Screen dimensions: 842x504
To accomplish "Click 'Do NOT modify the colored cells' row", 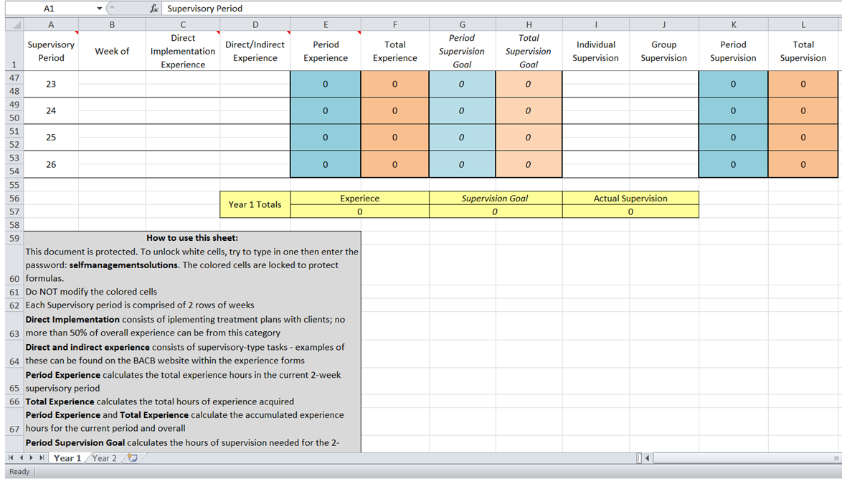I will [192, 292].
